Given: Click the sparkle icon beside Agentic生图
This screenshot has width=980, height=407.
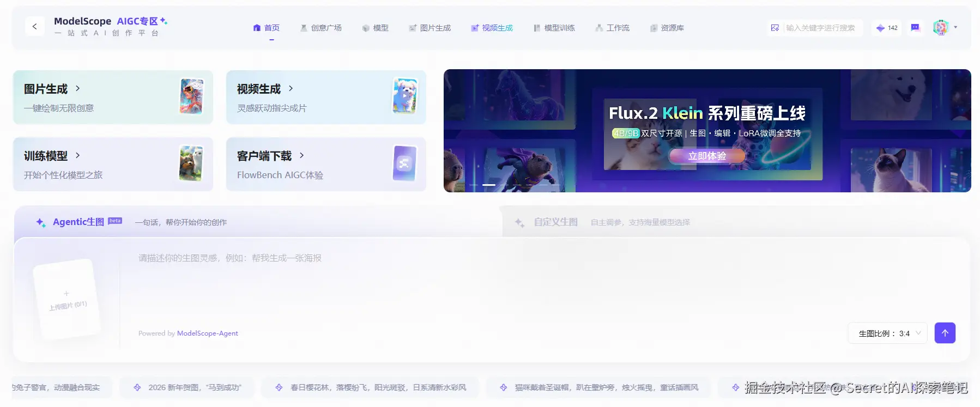Looking at the screenshot, I should click(x=41, y=222).
